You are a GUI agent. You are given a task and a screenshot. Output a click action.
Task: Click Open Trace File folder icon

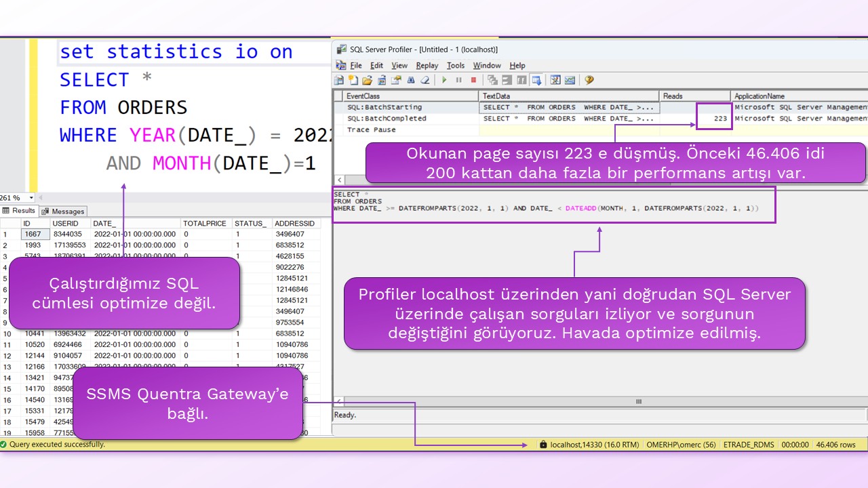(x=368, y=80)
